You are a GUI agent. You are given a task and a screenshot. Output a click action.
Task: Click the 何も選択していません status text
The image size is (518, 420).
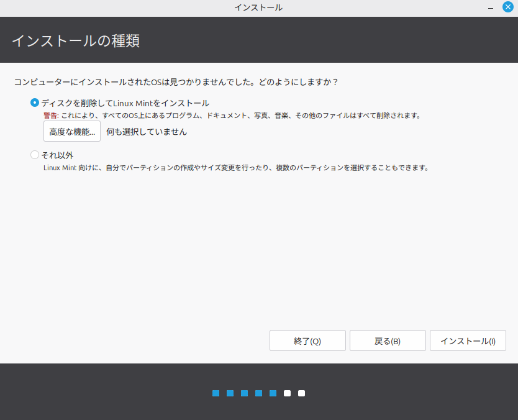point(147,132)
